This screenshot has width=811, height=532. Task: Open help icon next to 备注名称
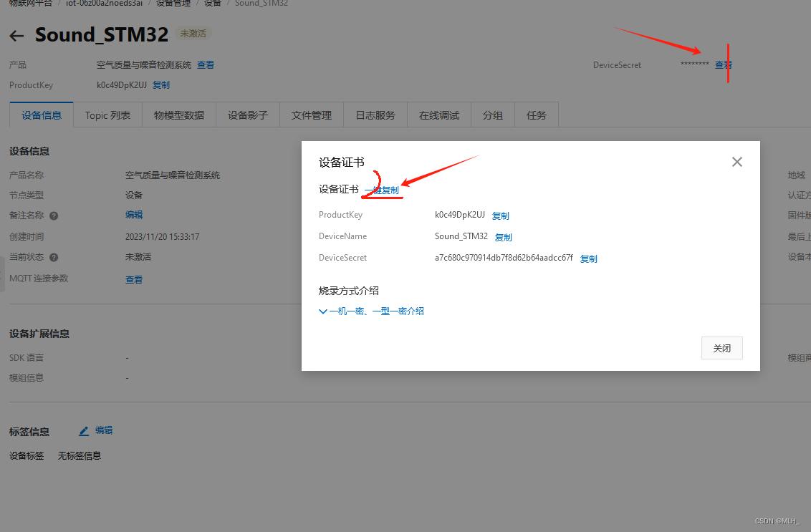(x=54, y=216)
